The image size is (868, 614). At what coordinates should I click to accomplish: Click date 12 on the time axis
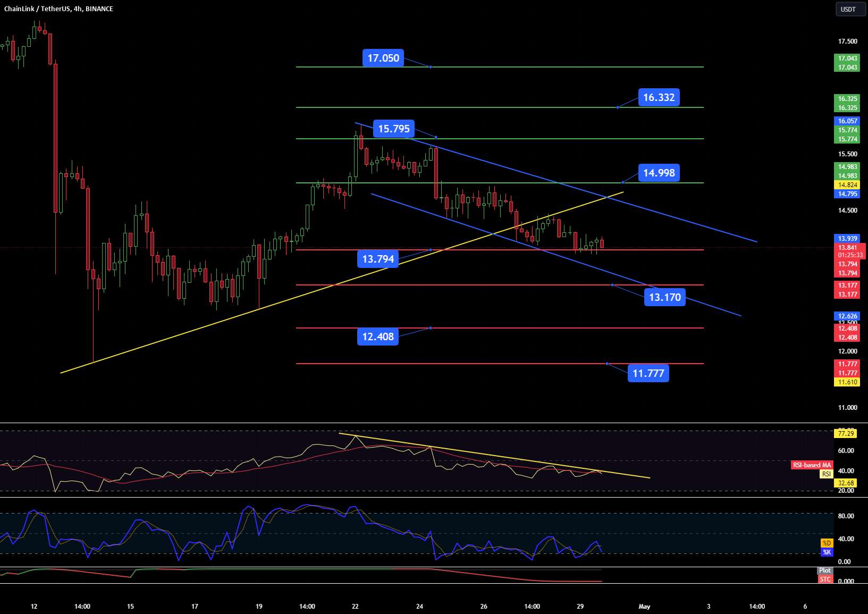click(34, 607)
